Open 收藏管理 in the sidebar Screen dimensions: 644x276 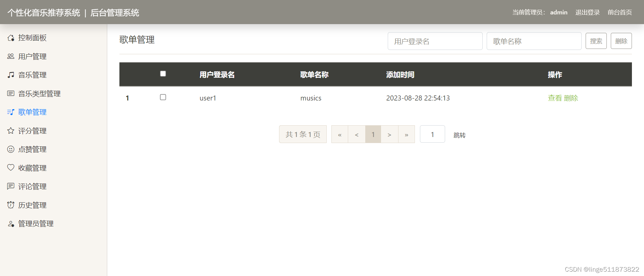[33, 168]
